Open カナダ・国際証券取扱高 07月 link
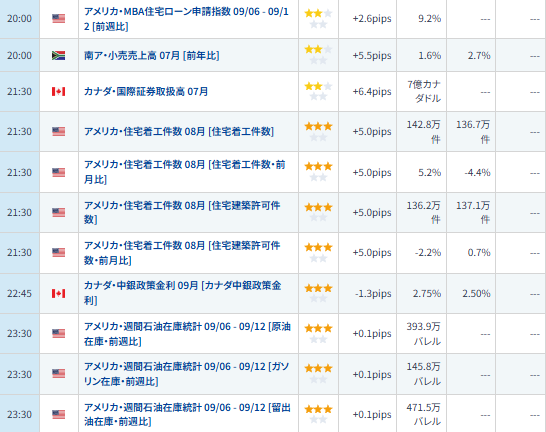This screenshot has width=546, height=432. 146,92
